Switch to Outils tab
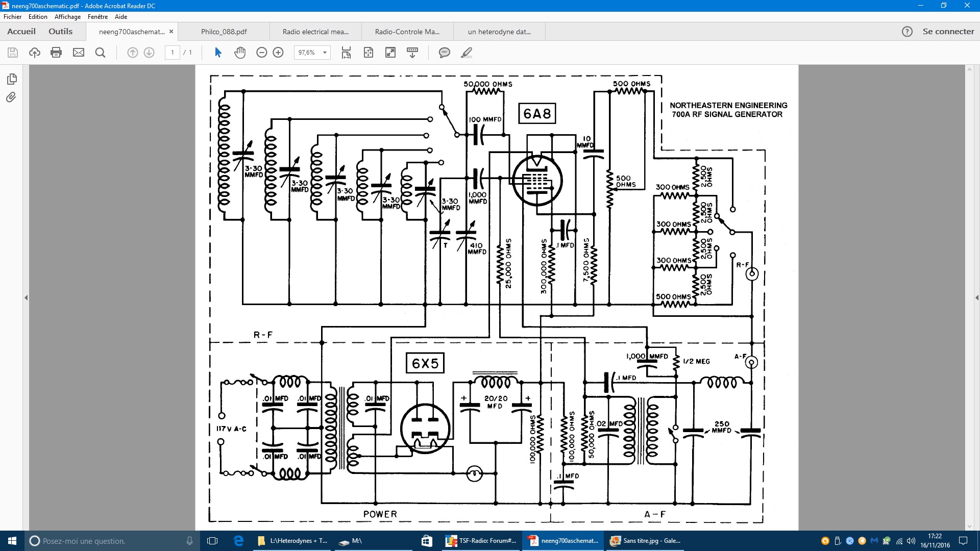The image size is (980, 551). point(61,32)
